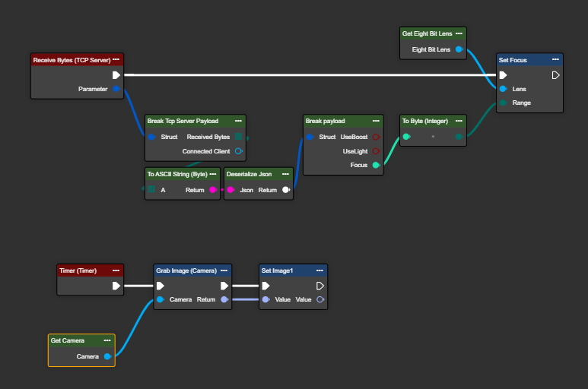Select the To ASCII String (Byte) node title
This screenshot has width=588, height=389.
[176, 174]
